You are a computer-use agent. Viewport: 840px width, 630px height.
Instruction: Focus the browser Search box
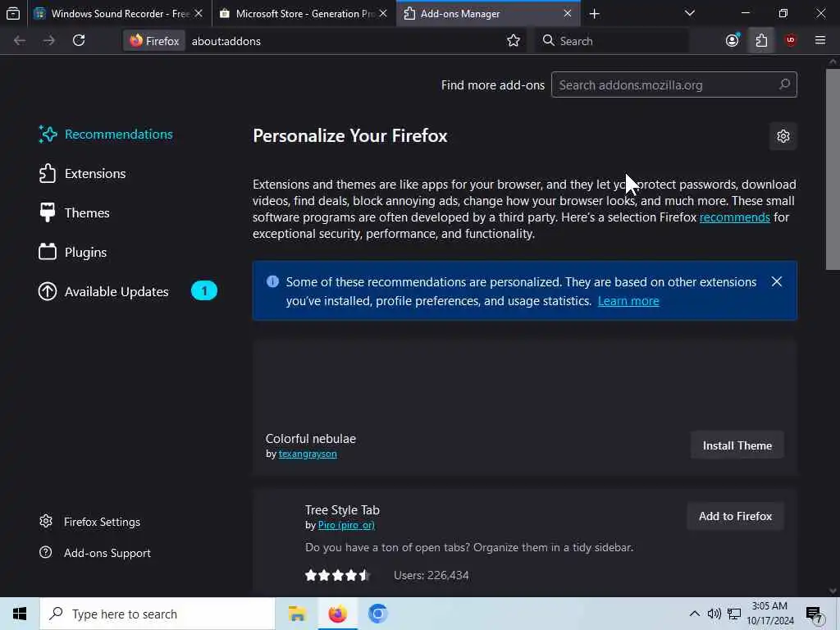coord(612,41)
